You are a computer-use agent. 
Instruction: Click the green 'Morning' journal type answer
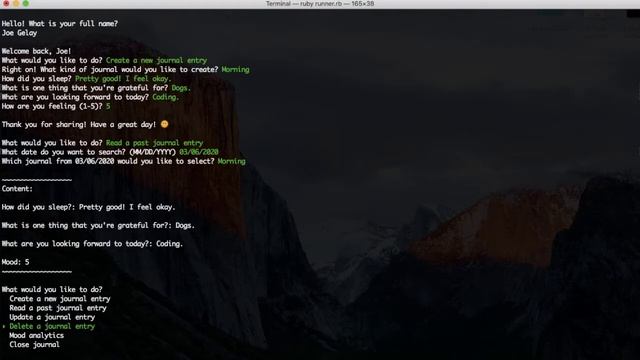[236, 69]
